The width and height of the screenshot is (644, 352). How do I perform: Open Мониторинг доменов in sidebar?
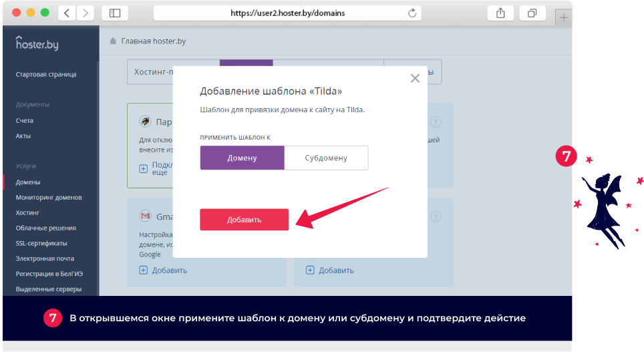tap(49, 198)
